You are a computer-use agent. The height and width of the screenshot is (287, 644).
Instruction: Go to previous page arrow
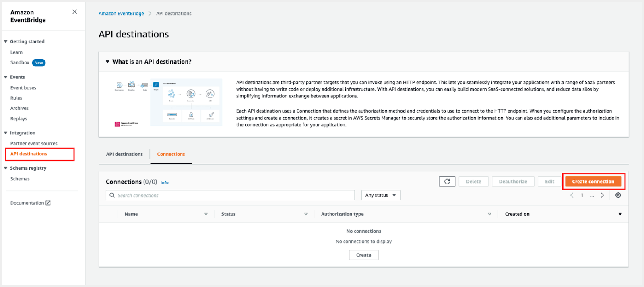[572, 195]
